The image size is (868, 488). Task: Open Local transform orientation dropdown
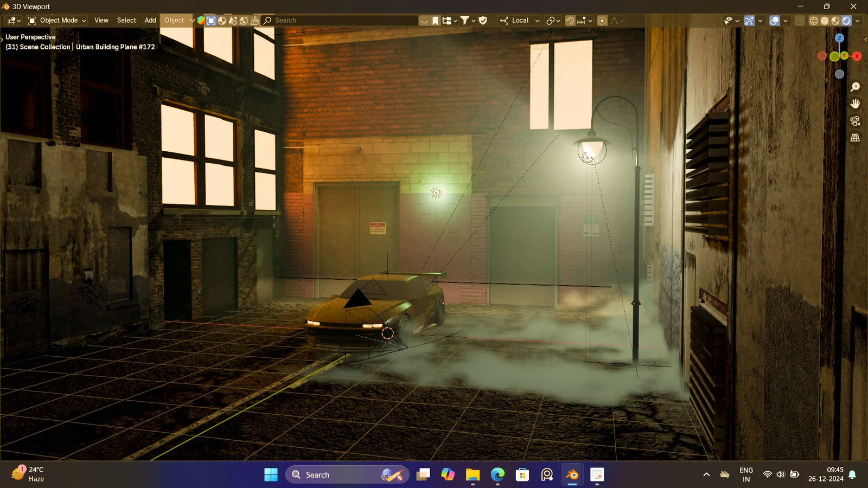520,21
